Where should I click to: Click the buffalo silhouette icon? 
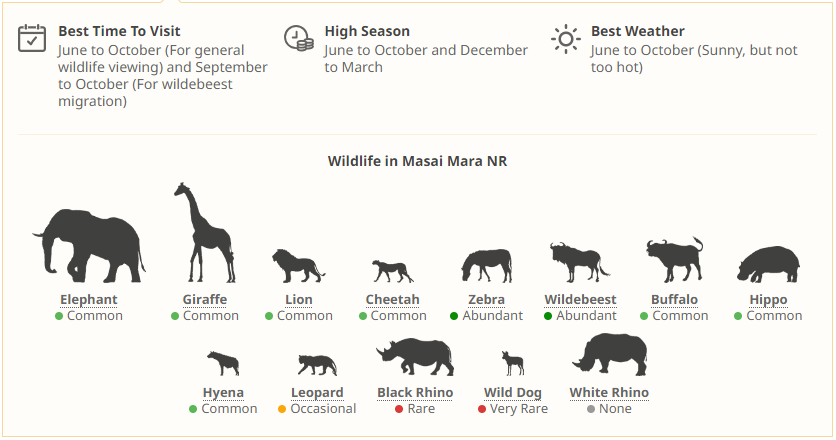[x=674, y=260]
